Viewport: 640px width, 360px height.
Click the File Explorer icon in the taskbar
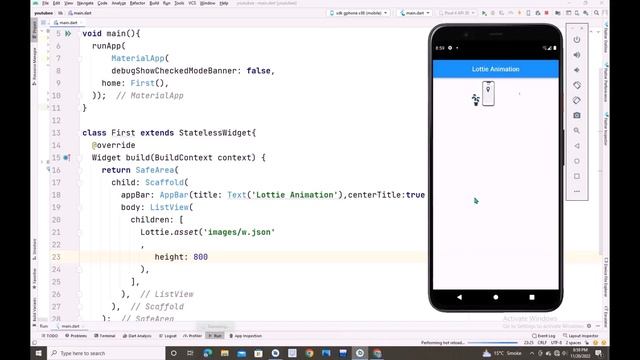tap(224, 353)
